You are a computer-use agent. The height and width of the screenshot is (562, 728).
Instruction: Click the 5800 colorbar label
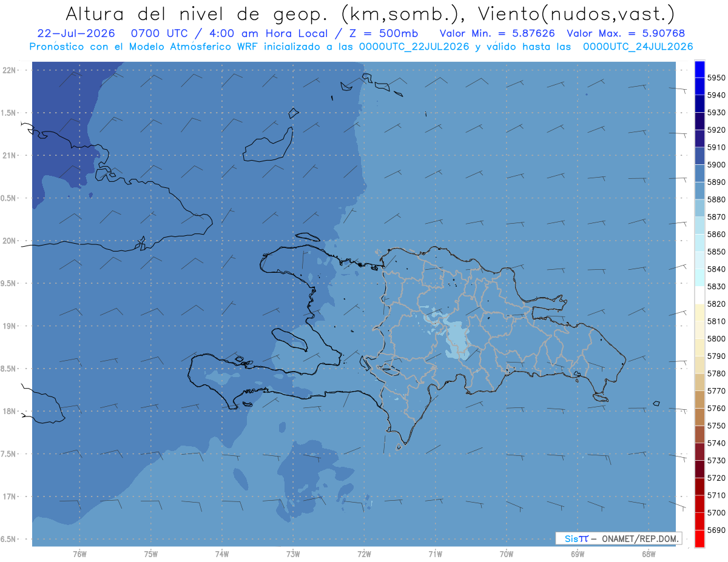click(x=716, y=338)
